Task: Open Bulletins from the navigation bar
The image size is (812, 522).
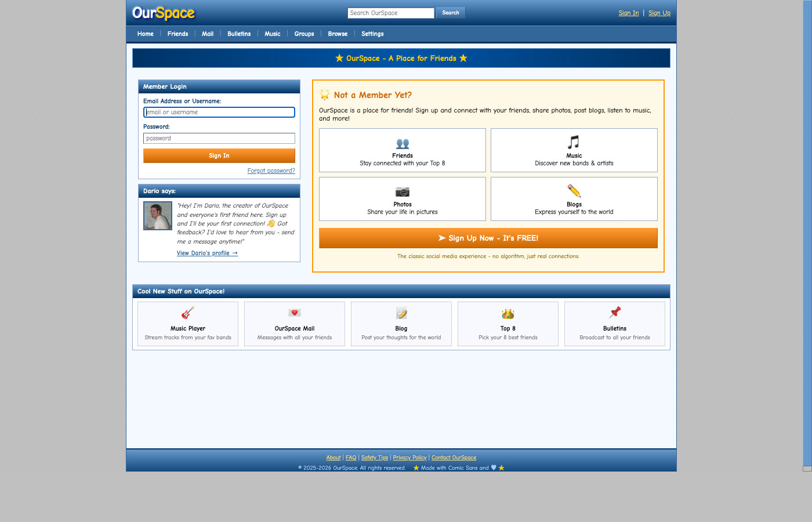Action: (239, 34)
